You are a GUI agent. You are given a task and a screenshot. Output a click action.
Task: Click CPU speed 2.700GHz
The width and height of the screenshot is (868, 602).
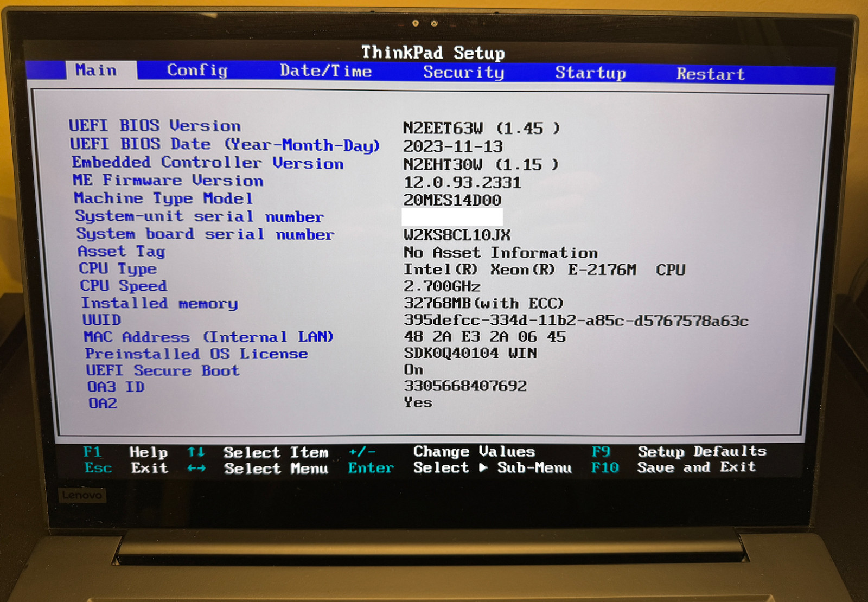coord(442,286)
